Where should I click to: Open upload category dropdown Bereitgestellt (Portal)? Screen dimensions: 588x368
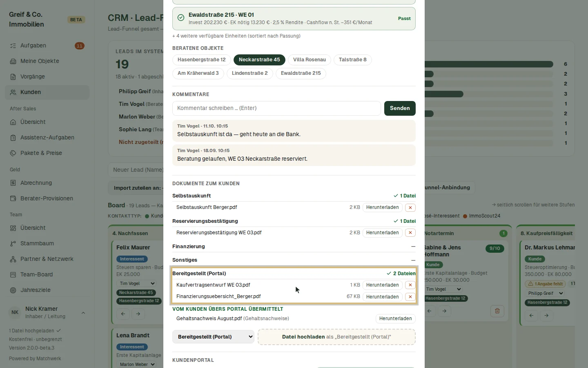coord(213,337)
